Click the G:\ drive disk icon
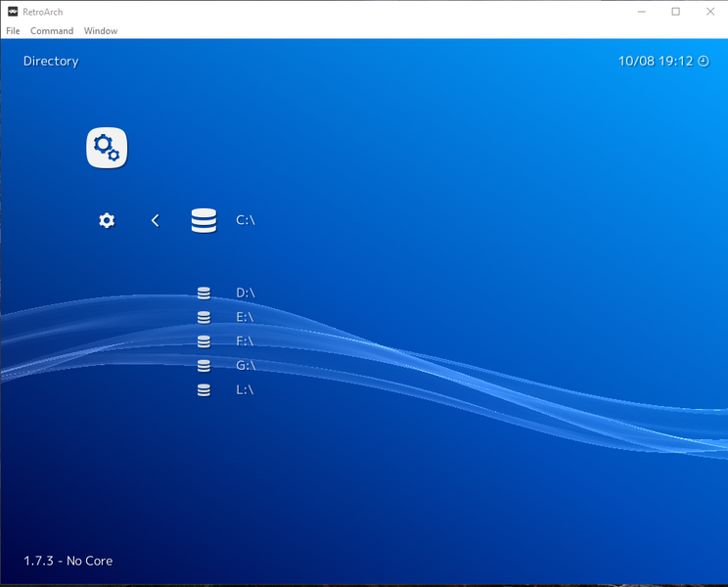Image resolution: width=728 pixels, height=587 pixels. pyautogui.click(x=204, y=366)
